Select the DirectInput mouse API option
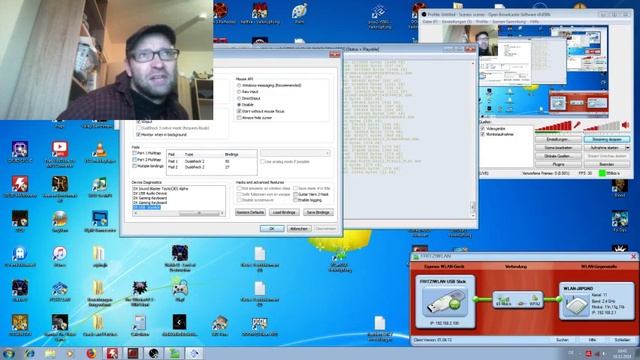Viewport: 640px width, 360px height. (240, 98)
